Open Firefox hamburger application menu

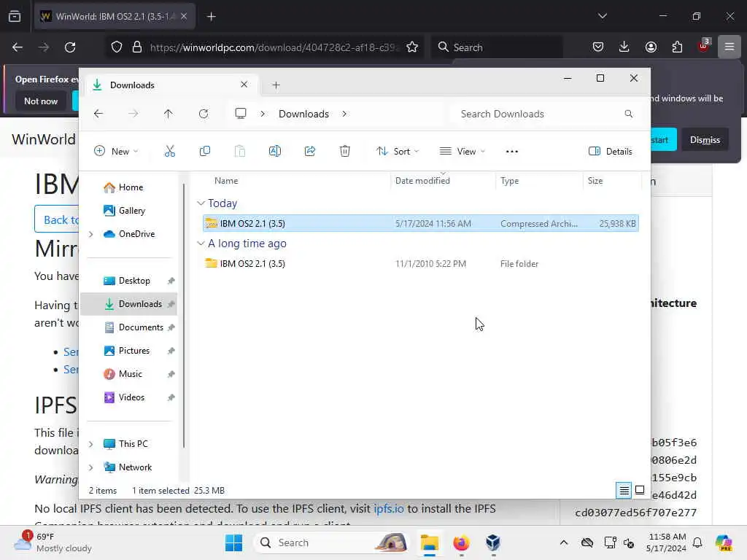click(729, 47)
